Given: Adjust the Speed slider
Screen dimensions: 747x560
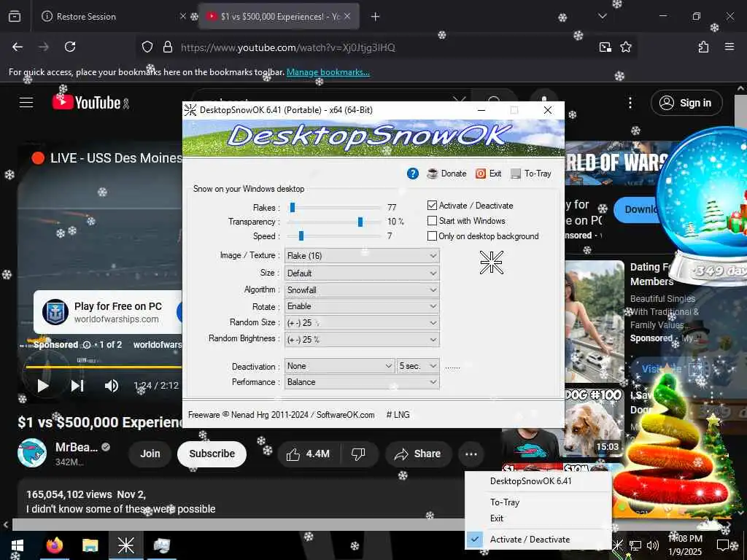Looking at the screenshot, I should pos(301,236).
